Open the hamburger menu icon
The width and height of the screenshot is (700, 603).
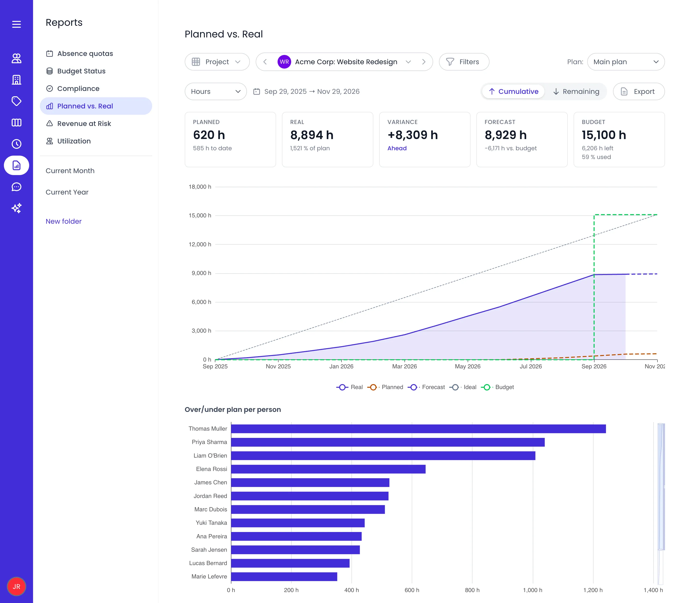click(16, 24)
